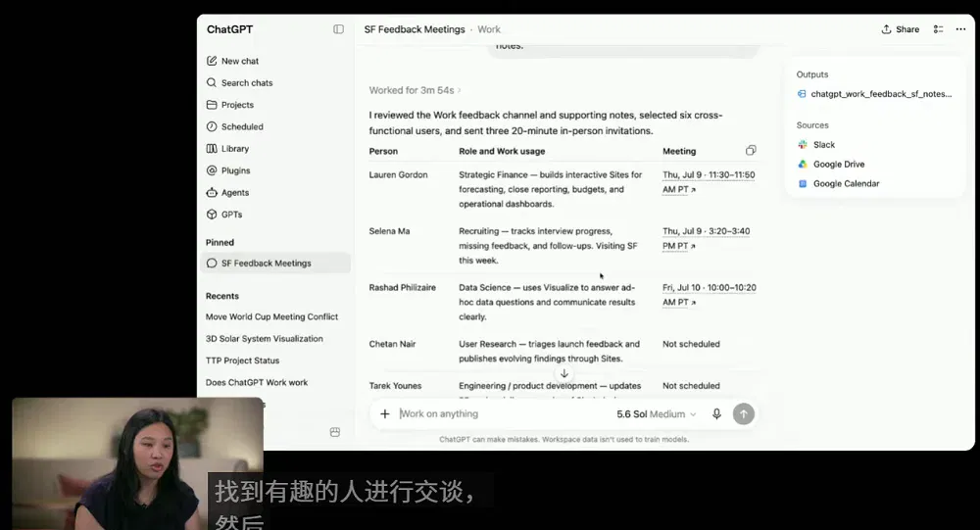Click the Google Calendar source label
The image size is (980, 530).
pos(847,183)
